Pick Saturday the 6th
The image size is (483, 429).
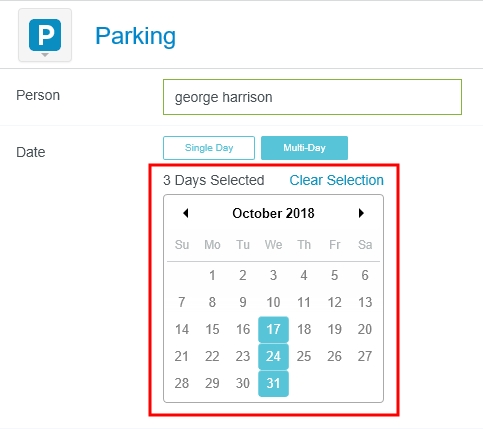pyautogui.click(x=365, y=275)
